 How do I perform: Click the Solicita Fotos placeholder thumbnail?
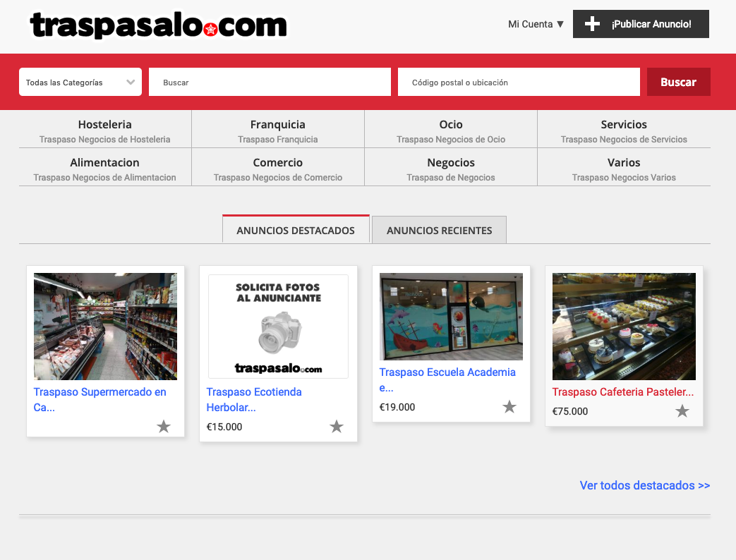tap(278, 327)
